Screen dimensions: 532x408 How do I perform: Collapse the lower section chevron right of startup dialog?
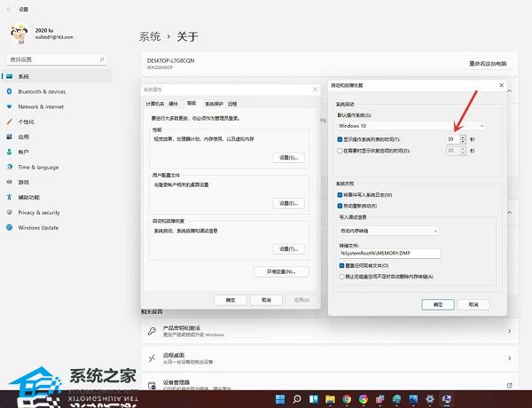510,213
